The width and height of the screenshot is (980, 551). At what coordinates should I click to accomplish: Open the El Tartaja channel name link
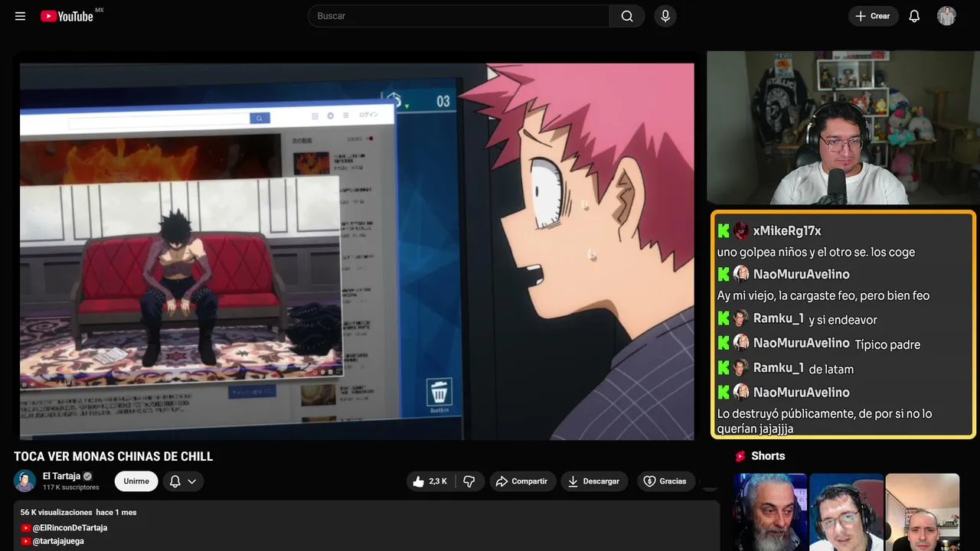62,476
